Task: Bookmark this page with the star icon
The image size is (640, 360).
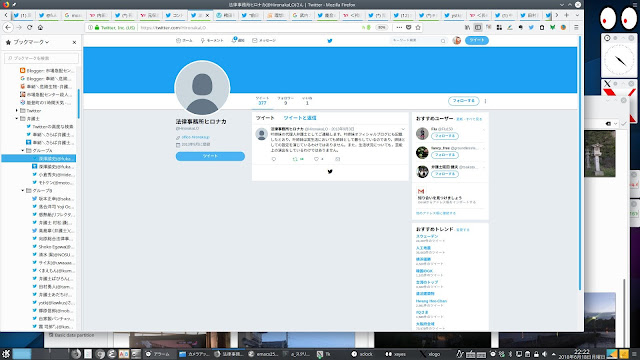Action: point(418,27)
